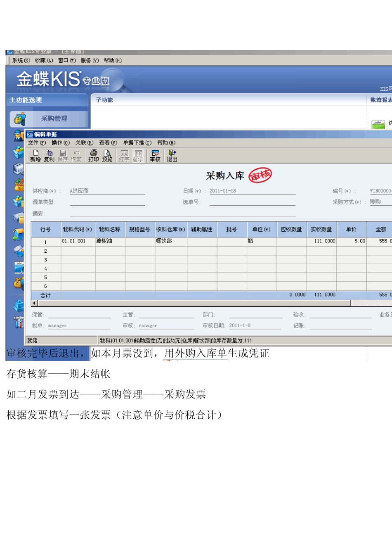Image resolution: width=392 pixels, height=555 pixels.
Task: Open the 单据下推(C) menu
Action: coord(137,143)
